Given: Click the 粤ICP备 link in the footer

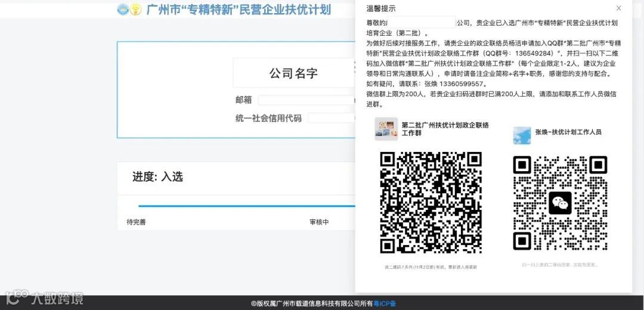Looking at the screenshot, I should 385,304.
